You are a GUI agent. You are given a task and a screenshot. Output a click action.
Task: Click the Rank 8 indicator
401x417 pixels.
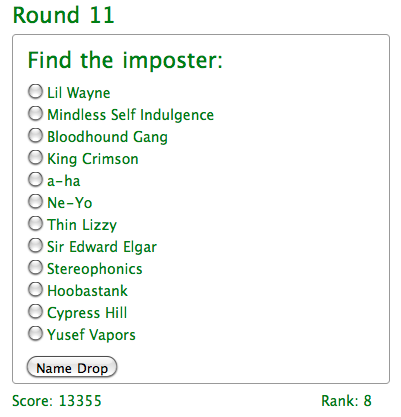click(x=346, y=401)
